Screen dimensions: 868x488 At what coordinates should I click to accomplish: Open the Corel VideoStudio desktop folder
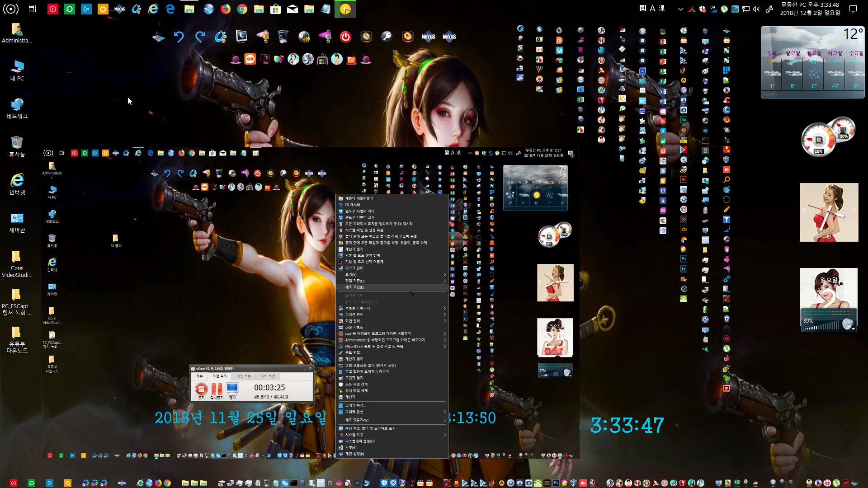pyautogui.click(x=17, y=264)
